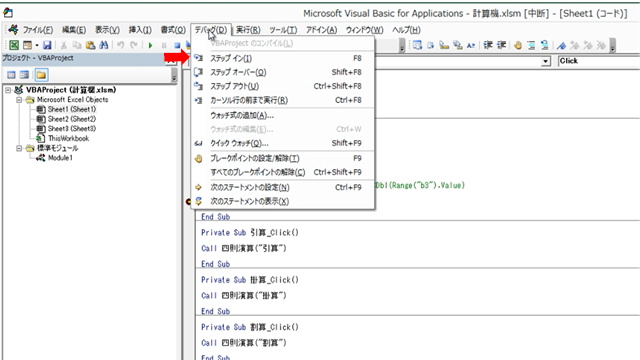Run the macro with the green play icon
This screenshot has width=640, height=360.
point(150,45)
